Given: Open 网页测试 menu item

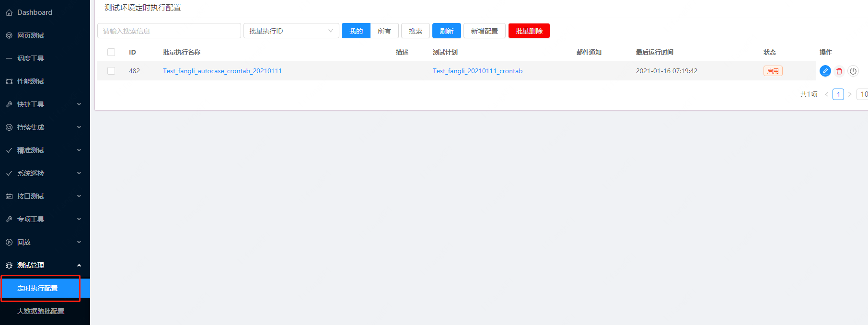Looking at the screenshot, I should point(45,35).
